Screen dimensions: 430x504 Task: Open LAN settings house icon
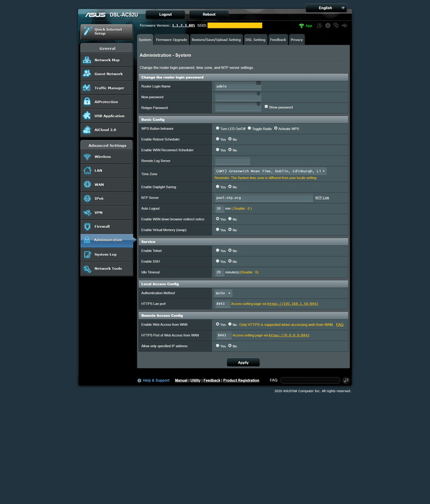87,170
